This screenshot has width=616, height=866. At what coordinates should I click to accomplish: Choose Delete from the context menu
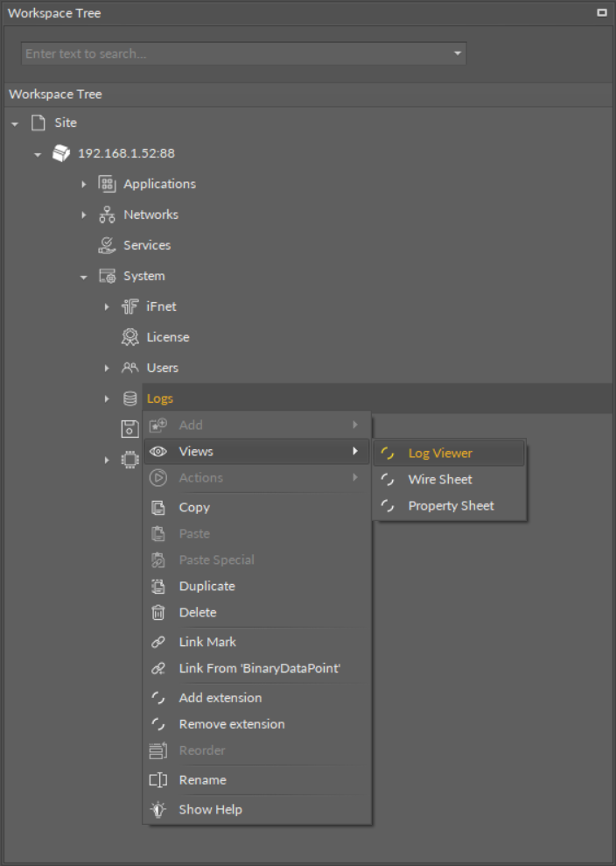[197, 612]
